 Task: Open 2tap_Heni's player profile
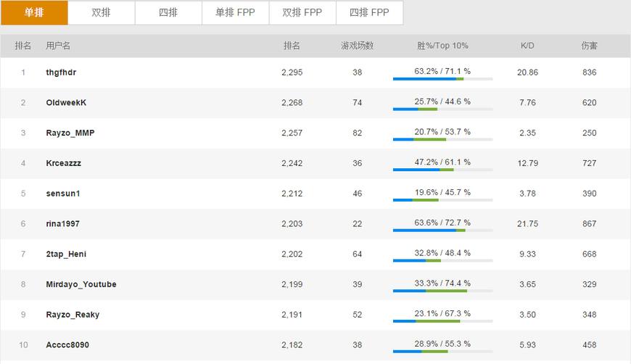coord(66,255)
